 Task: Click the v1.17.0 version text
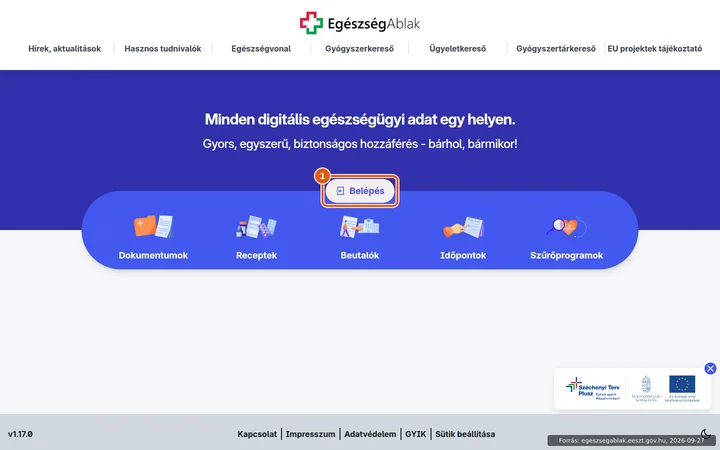20,434
